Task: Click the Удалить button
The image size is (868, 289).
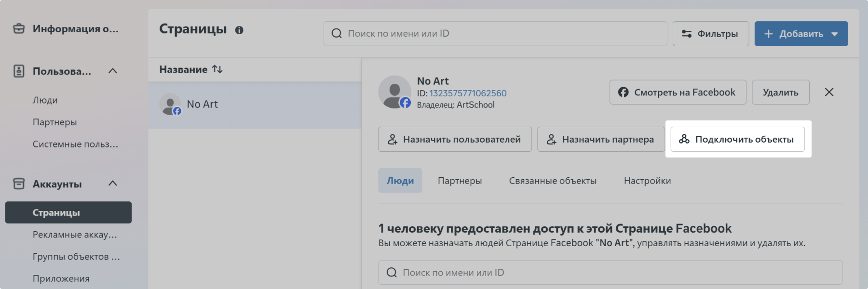Action: pyautogui.click(x=781, y=92)
